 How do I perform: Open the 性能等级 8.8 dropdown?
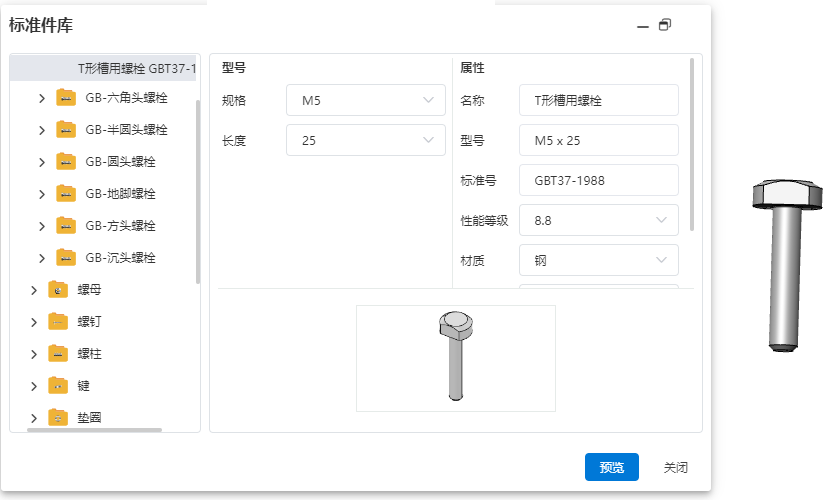(599, 220)
